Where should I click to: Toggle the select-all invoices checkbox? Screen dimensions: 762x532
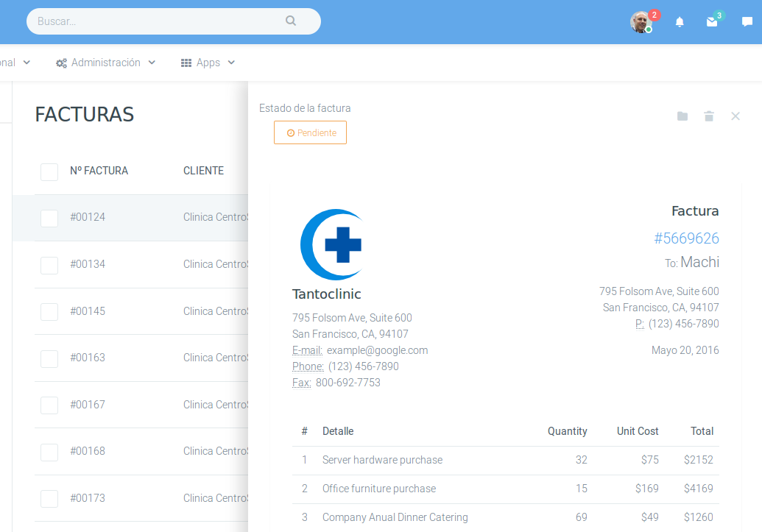coord(49,171)
